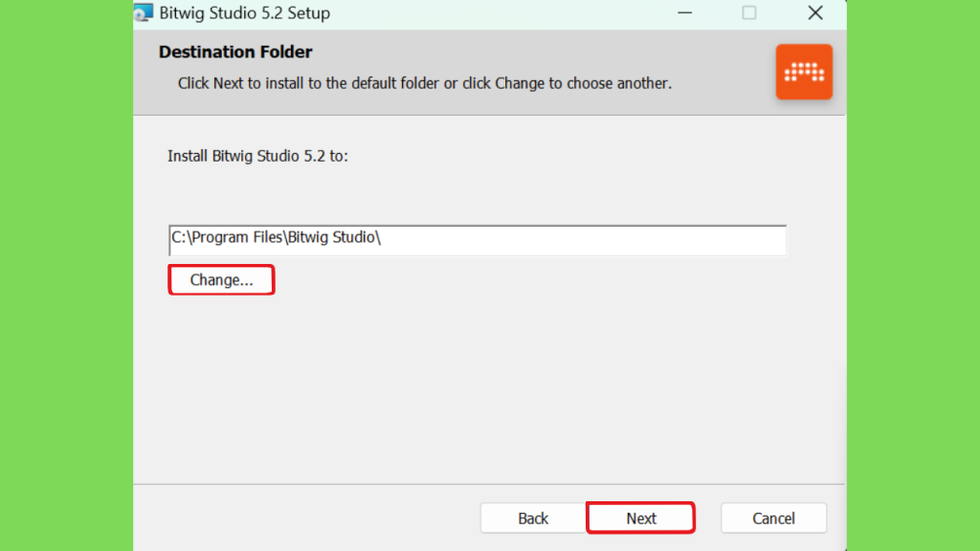Focus the C:\Program Files\Bitwig Studio\ path field
Screen dimensions: 980x551
coord(478,240)
